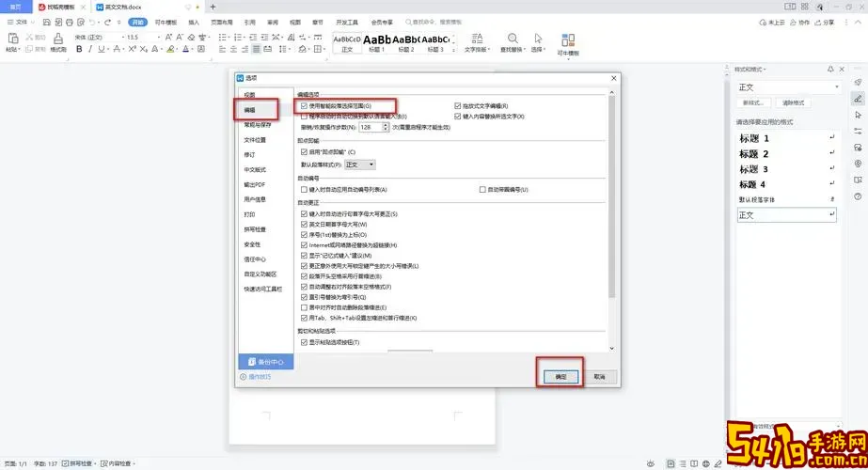The height and width of the screenshot is (470, 868).
Task: Check 键入时自动应用自动编号列表(A) checkbox
Action: 304,189
